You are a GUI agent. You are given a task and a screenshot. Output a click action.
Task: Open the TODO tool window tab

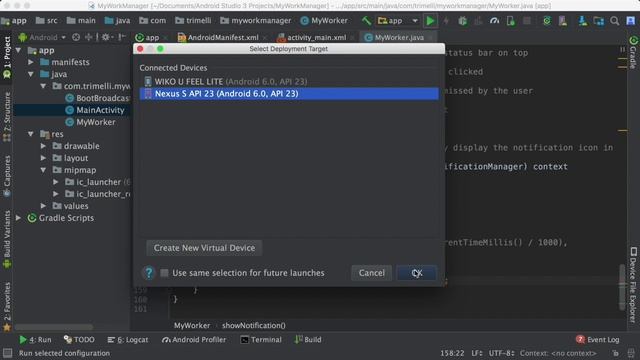(79, 340)
